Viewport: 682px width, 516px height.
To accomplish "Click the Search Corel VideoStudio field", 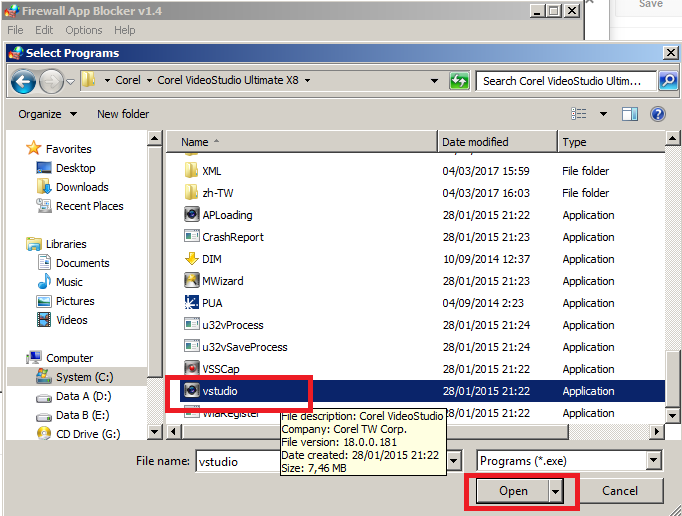I will pos(565,81).
